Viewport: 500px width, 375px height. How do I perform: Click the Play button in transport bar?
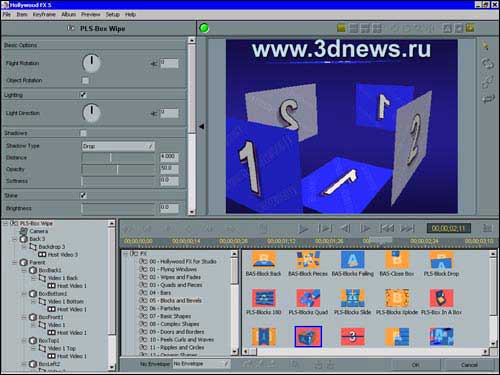click(x=303, y=229)
